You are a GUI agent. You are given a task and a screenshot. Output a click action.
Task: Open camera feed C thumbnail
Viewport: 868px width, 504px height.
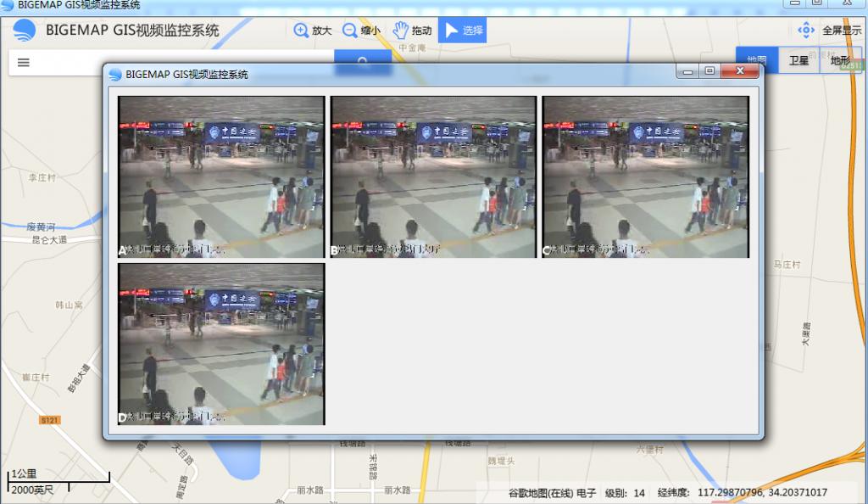(x=644, y=176)
